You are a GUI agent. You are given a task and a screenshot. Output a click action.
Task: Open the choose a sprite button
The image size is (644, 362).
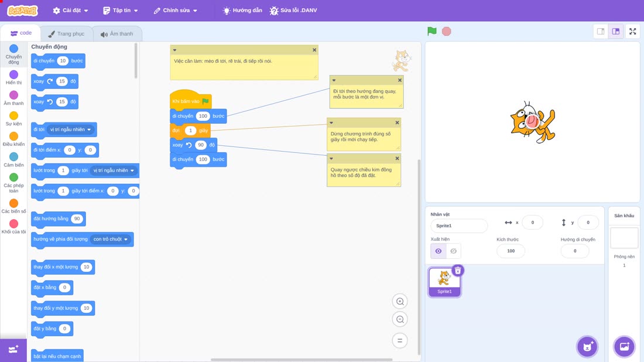click(x=587, y=346)
